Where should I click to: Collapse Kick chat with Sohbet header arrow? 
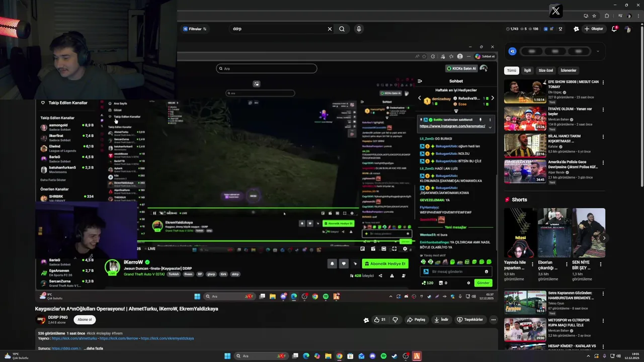[420, 81]
